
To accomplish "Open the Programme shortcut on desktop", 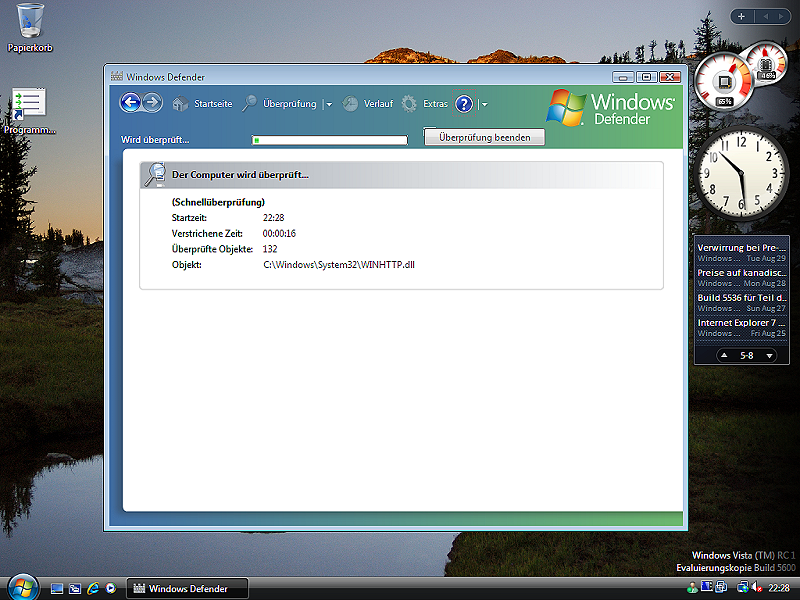I will [30, 110].
